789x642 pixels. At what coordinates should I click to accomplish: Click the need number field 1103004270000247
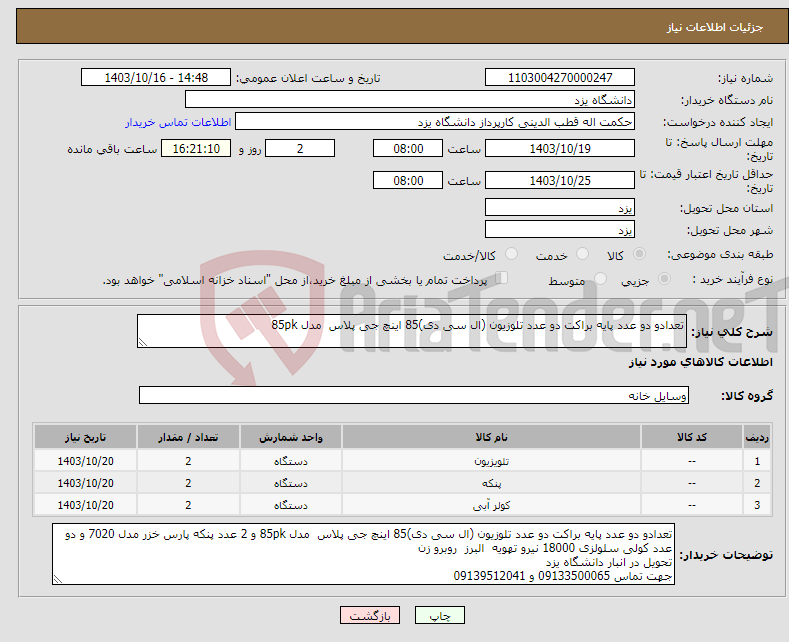tap(560, 77)
